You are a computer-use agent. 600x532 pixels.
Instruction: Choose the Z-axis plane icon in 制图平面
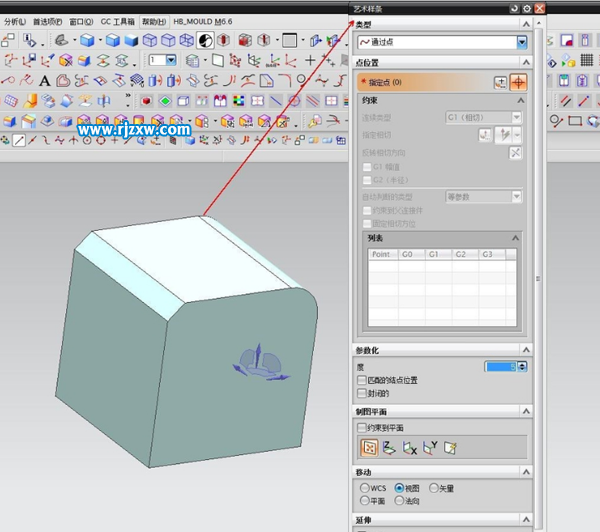[x=390, y=448]
